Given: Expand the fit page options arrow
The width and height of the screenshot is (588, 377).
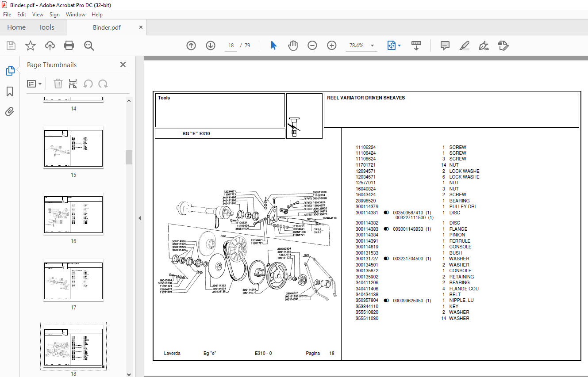Looking at the screenshot, I should pyautogui.click(x=399, y=46).
